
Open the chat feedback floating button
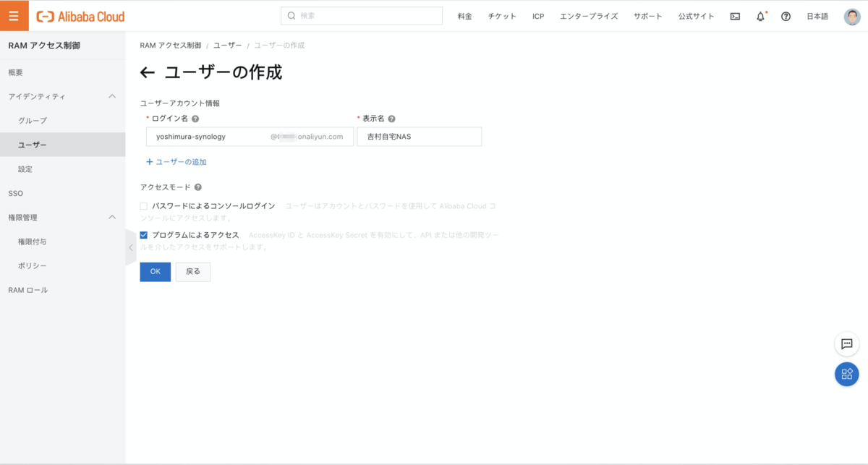coord(846,344)
